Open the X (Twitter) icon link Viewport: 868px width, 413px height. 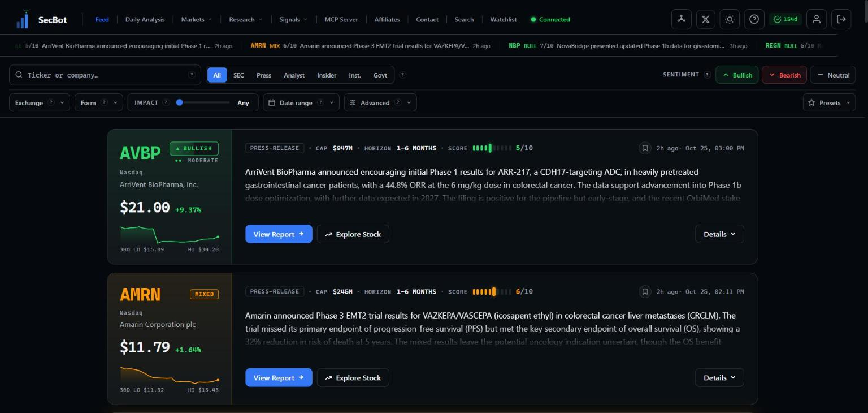[x=705, y=19]
